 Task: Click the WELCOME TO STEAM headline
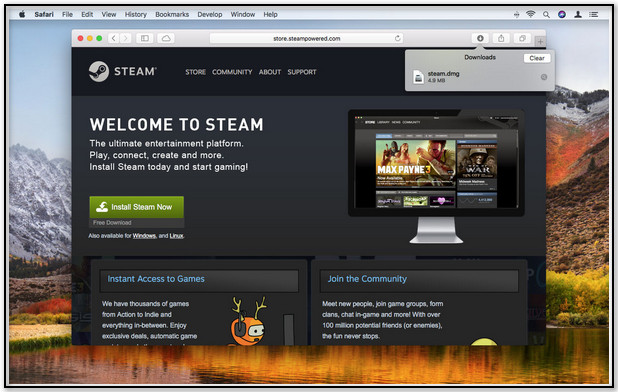(x=176, y=124)
